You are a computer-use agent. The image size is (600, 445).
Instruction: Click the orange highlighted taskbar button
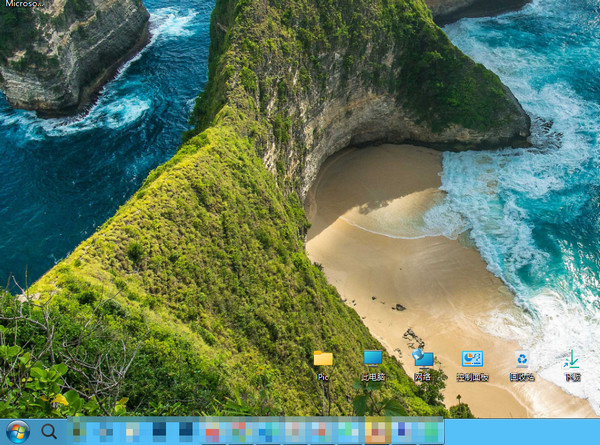[x=376, y=431]
